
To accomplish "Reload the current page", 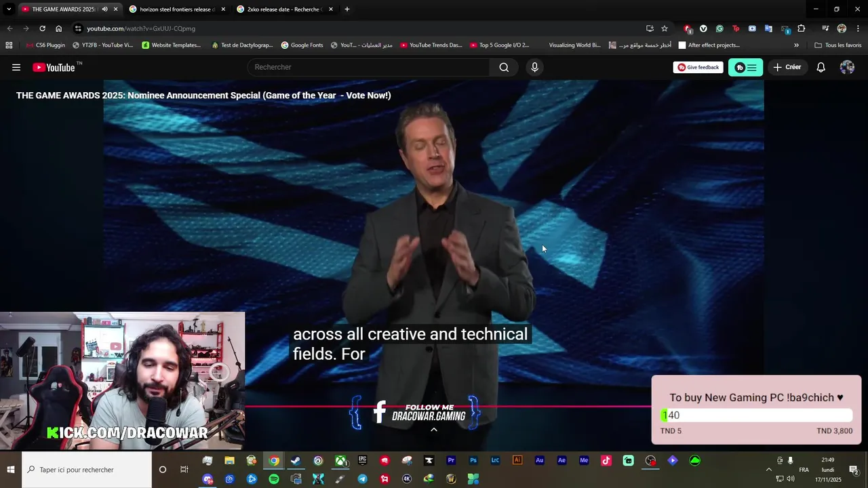I will 42,28.
